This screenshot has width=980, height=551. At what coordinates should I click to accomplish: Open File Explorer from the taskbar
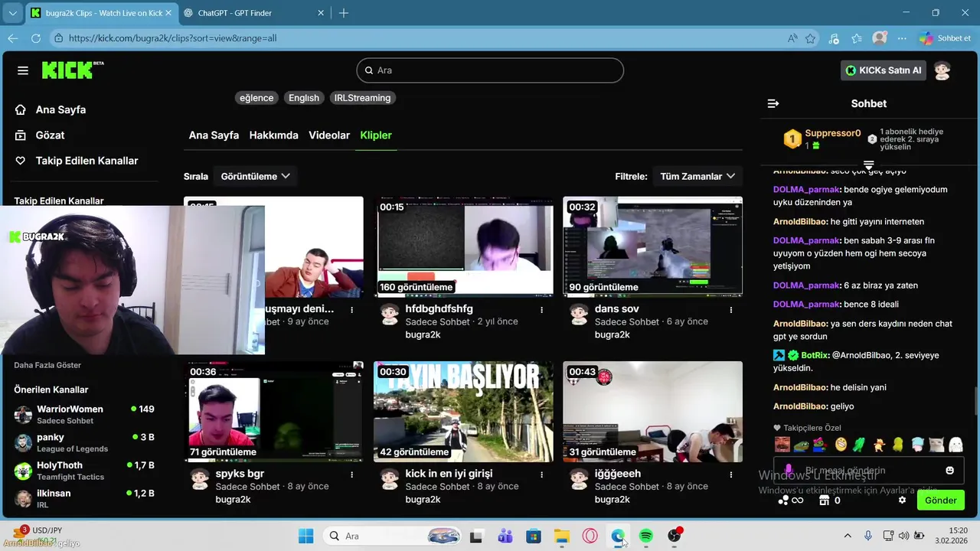[562, 536]
